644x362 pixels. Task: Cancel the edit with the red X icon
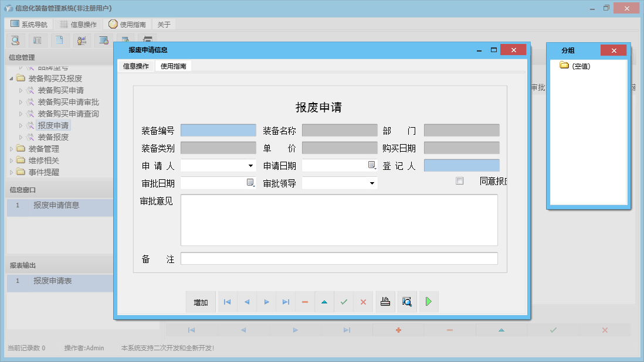pyautogui.click(x=363, y=302)
